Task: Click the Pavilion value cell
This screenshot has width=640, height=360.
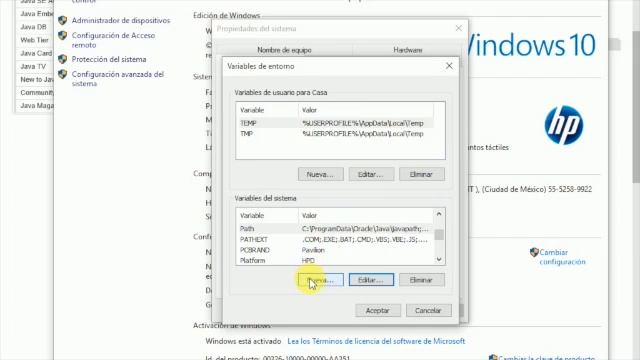Action: [x=313, y=250]
